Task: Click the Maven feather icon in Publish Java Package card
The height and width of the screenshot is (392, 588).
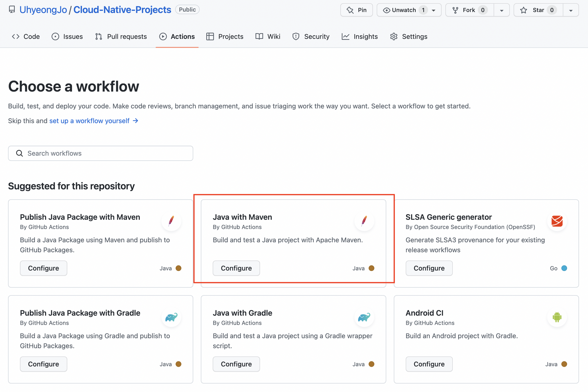Action: click(x=171, y=221)
